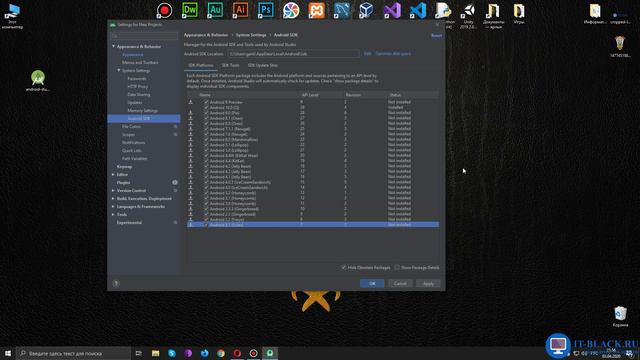The width and height of the screenshot is (640, 360).
Task: Expand Build, Execution, Deployment section
Action: (113, 198)
